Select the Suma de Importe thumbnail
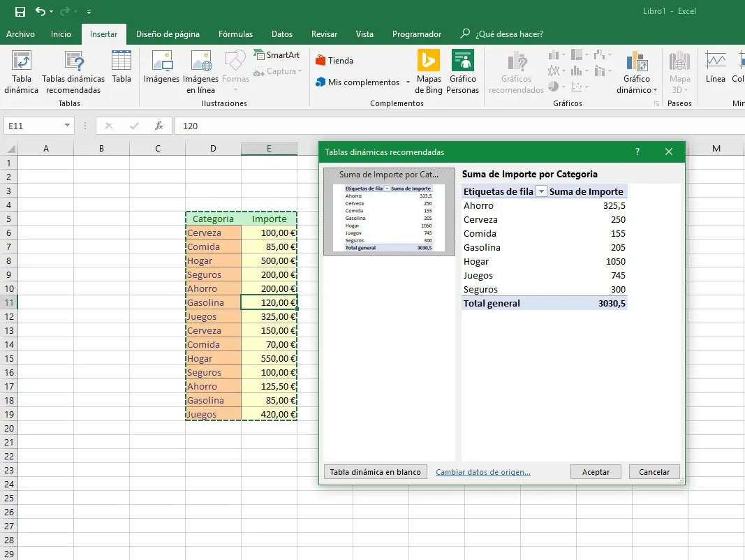 point(389,211)
